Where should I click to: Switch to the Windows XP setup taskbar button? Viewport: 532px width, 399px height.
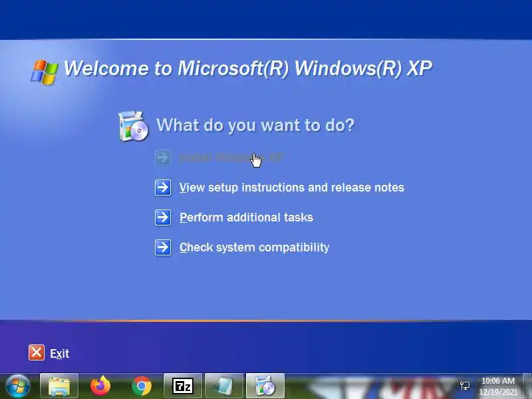coord(265,386)
